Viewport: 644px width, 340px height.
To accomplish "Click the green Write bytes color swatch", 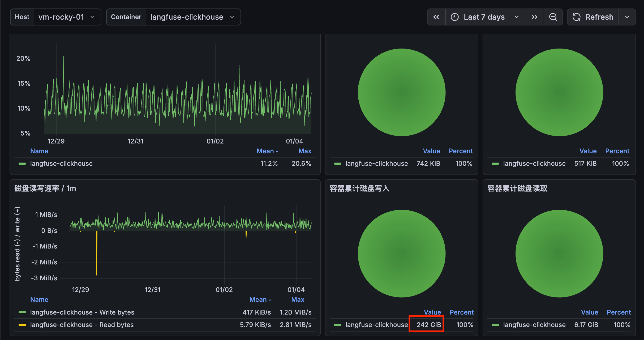I will point(22,312).
